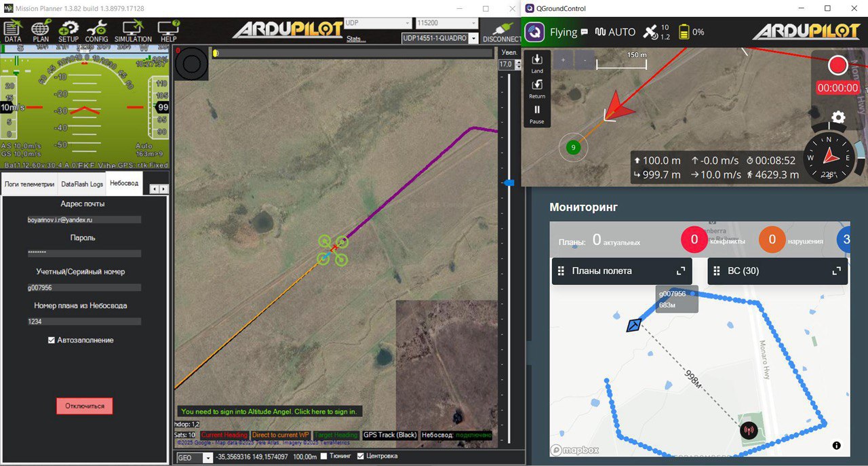This screenshot has height=466, width=868.
Task: Pause the mission in QGroundControl
Action: 537,114
